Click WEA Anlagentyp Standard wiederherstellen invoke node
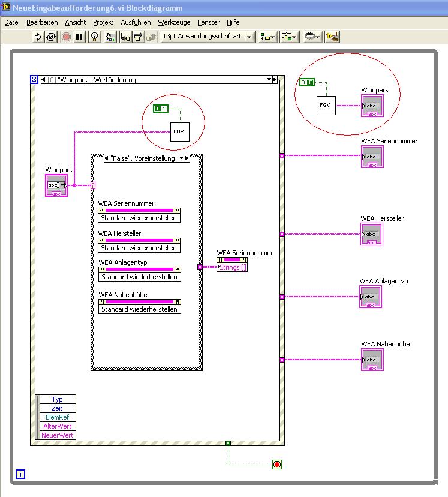 [x=140, y=274]
